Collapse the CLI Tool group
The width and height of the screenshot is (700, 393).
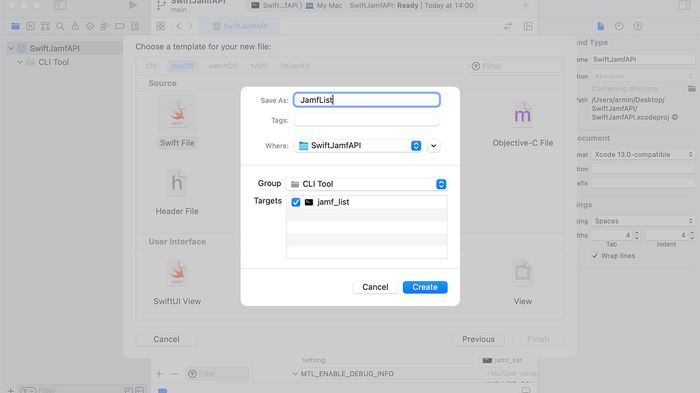[x=20, y=62]
